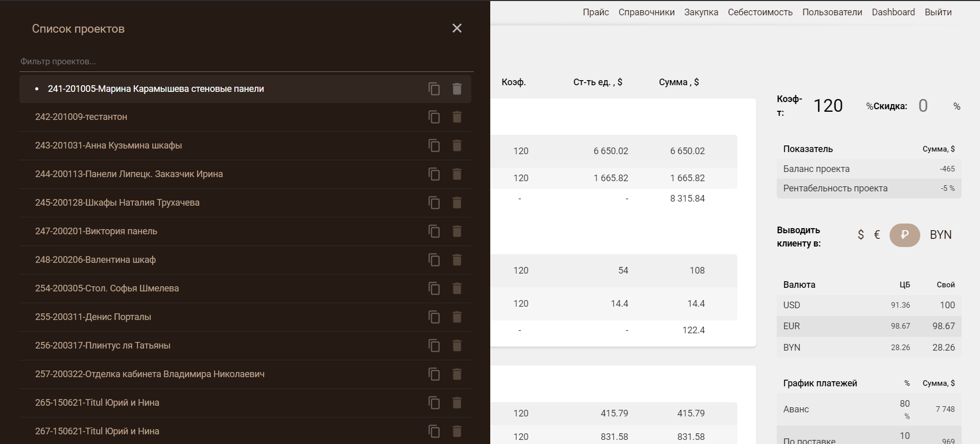Select BYN as client output currency
This screenshot has height=444, width=980.
click(941, 235)
